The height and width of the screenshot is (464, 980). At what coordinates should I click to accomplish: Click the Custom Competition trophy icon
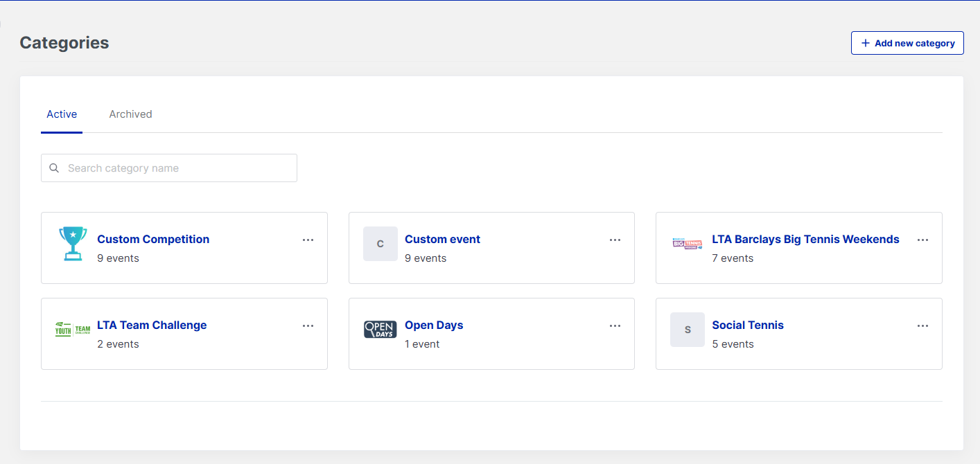point(73,244)
